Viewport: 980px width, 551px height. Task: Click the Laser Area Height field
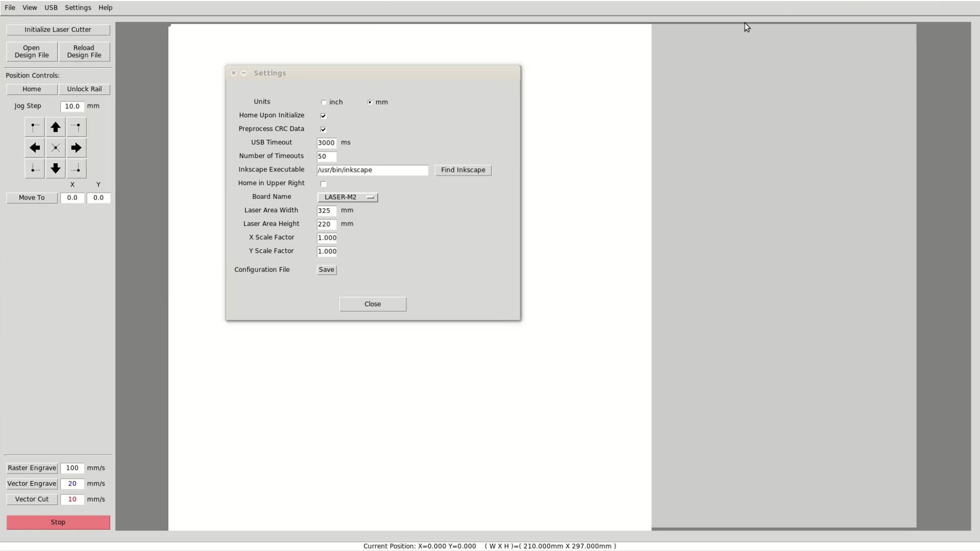tap(327, 224)
